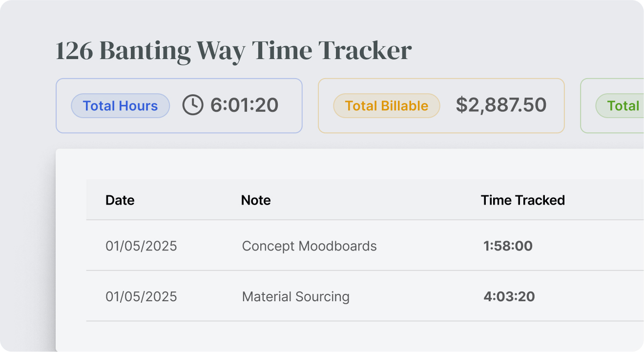Click the Note column header
This screenshot has width=644, height=352.
[256, 200]
